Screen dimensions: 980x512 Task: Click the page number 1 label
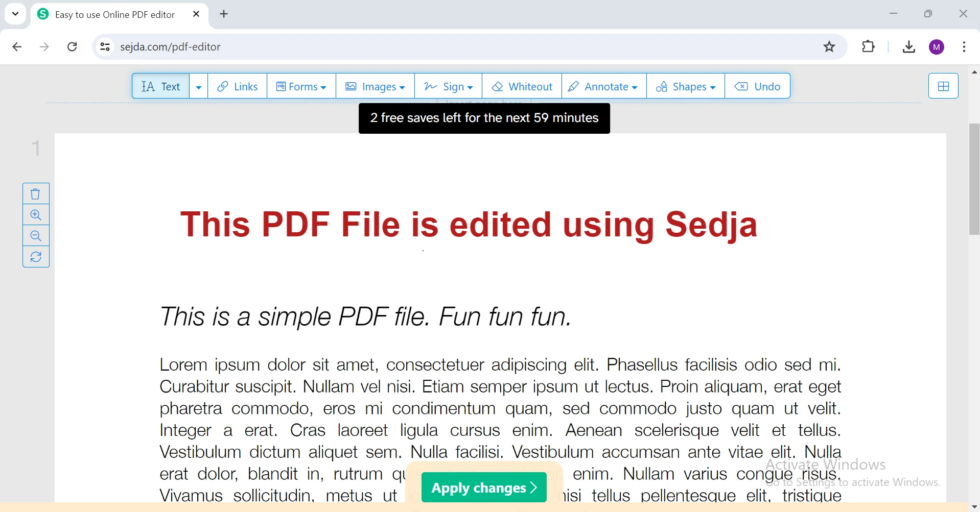point(36,149)
